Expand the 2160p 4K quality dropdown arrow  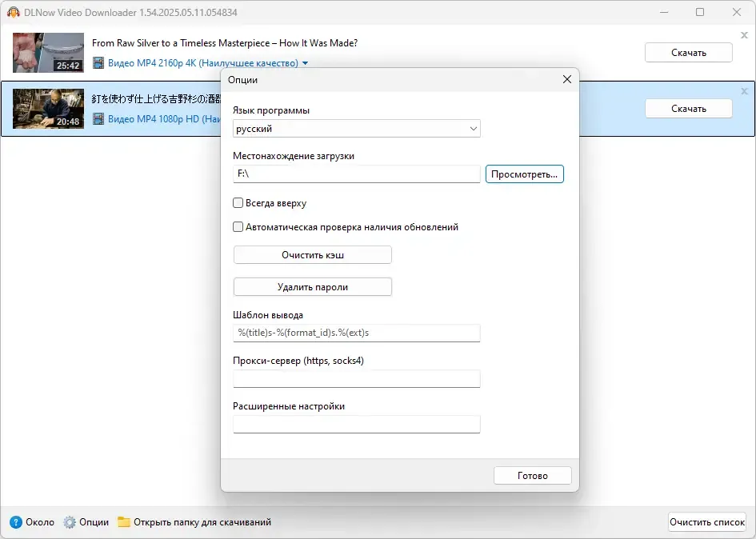pyautogui.click(x=305, y=63)
